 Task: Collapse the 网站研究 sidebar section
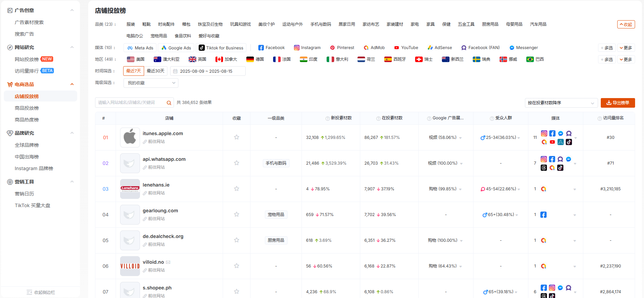point(72,47)
